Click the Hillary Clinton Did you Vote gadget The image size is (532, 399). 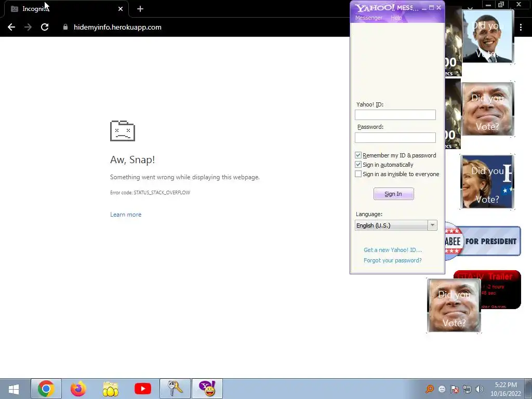point(487,181)
